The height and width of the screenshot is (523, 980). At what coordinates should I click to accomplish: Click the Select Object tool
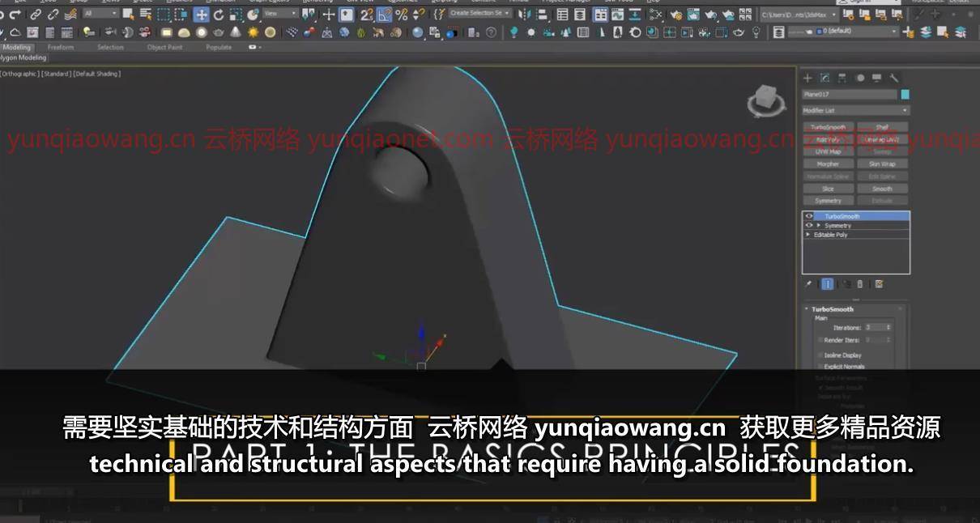click(x=128, y=15)
